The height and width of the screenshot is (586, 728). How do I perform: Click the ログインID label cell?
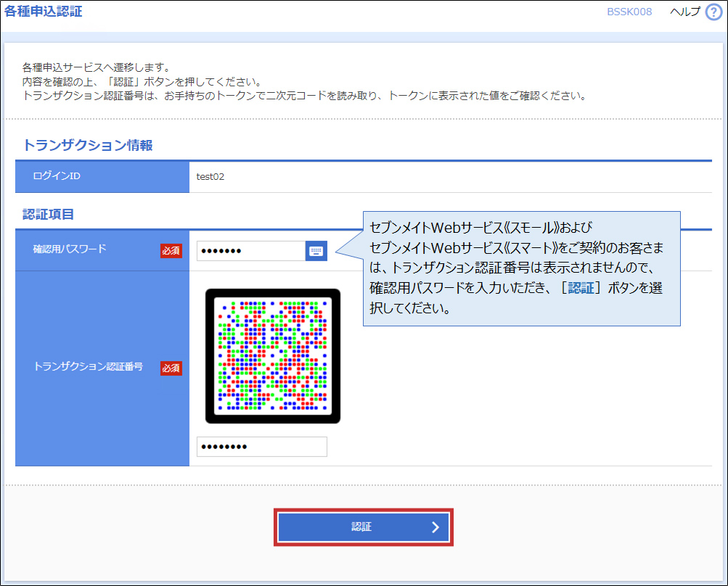[x=102, y=176]
